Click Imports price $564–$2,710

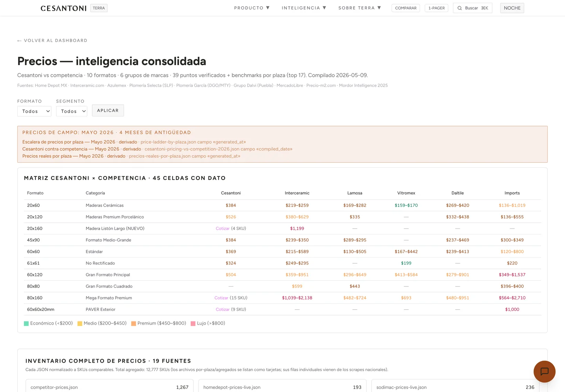(512, 298)
